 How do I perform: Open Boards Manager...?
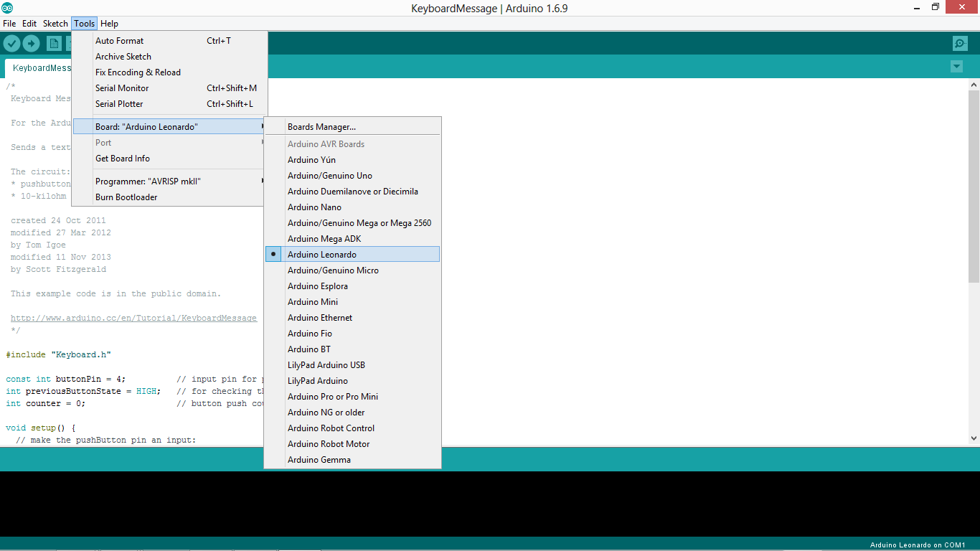(352, 127)
